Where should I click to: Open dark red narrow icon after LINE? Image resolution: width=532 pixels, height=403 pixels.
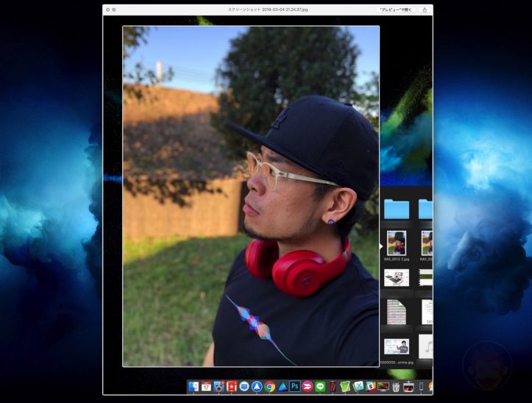[333, 386]
